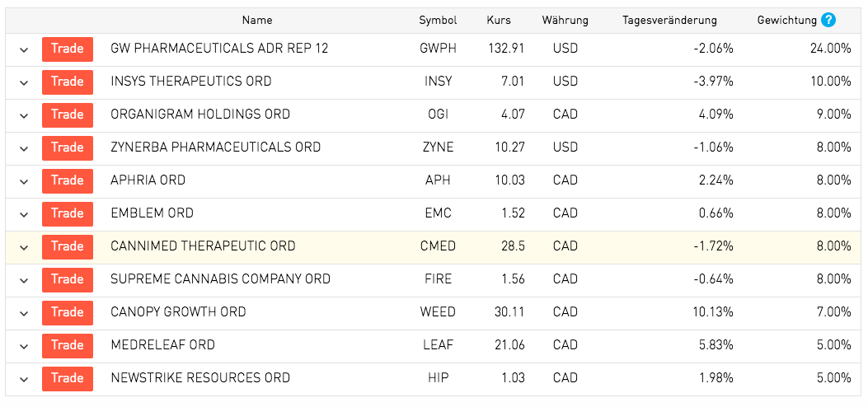Click the Name column header

pyautogui.click(x=257, y=21)
